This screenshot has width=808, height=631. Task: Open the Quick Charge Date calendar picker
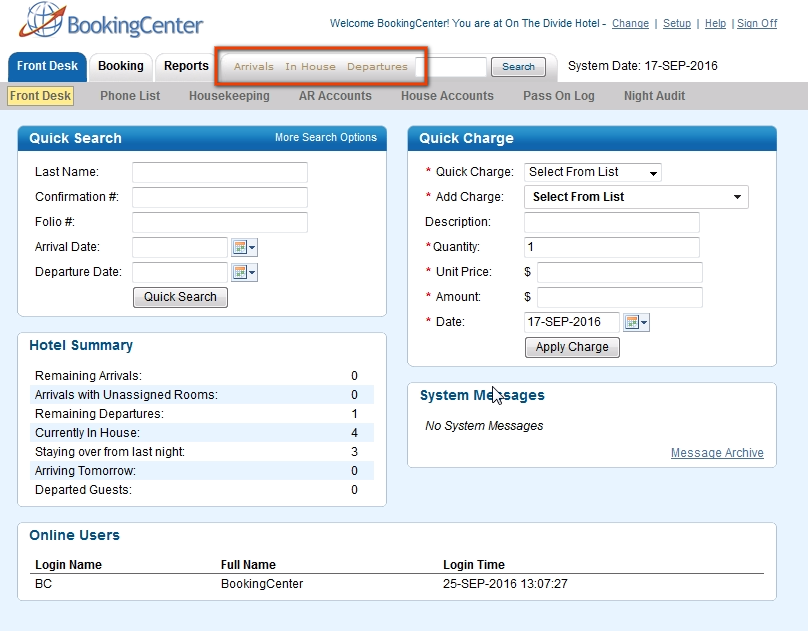(x=636, y=322)
